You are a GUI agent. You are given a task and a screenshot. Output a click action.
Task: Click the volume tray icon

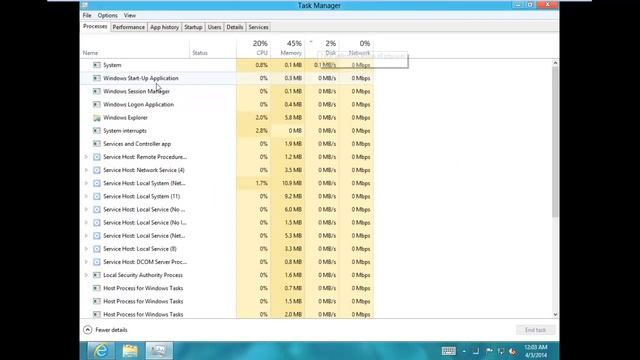pyautogui.click(x=513, y=351)
